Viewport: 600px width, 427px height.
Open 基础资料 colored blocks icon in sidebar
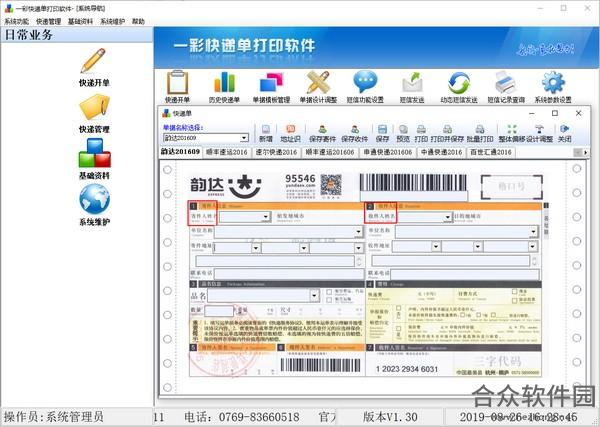click(95, 153)
